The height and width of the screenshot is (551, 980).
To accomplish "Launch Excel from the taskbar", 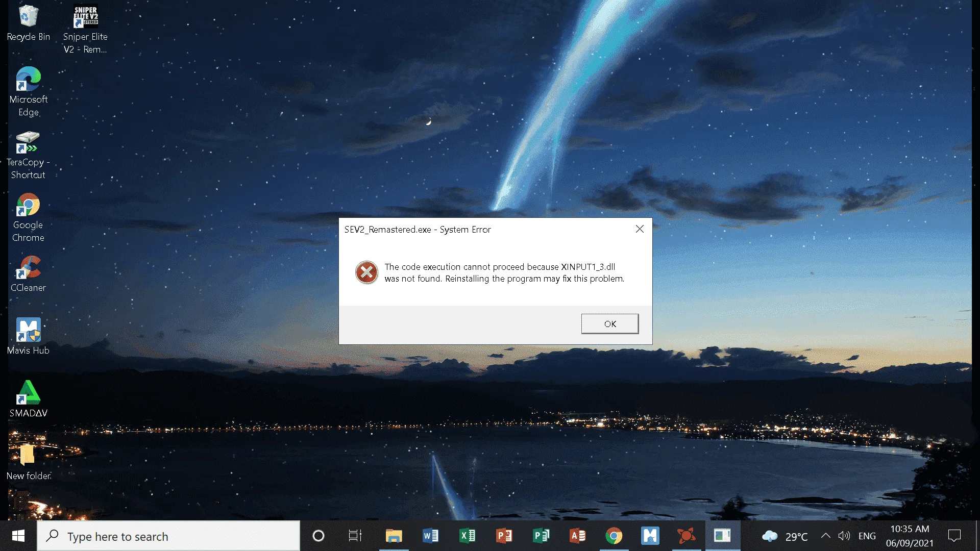I will click(x=467, y=536).
